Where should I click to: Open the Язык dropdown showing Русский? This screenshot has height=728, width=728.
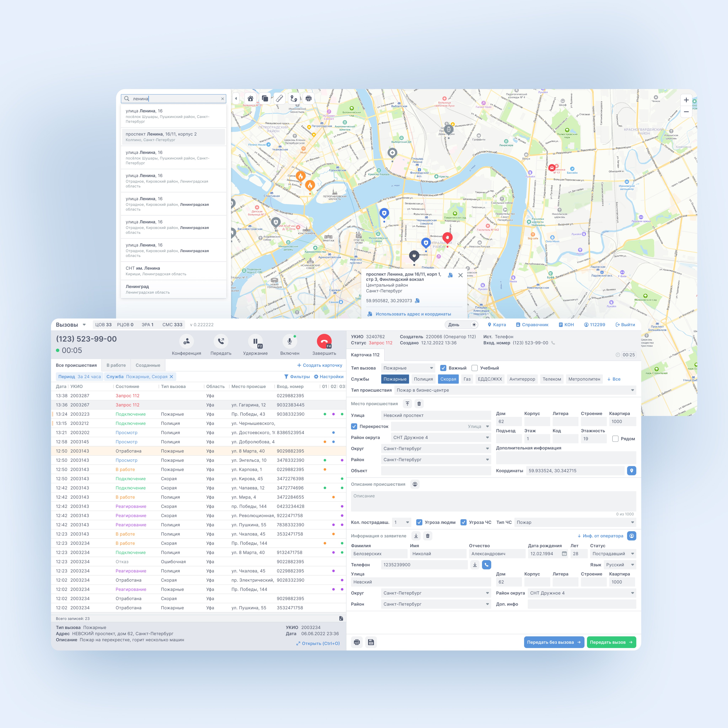[620, 565]
